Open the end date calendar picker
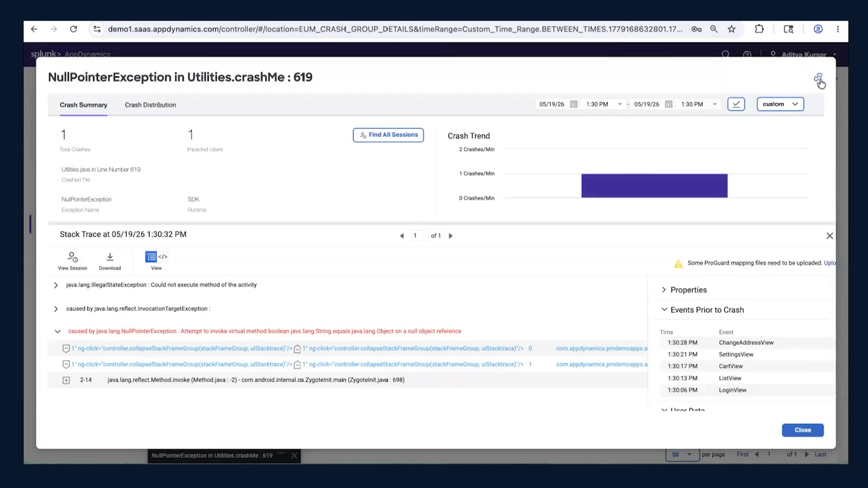The width and height of the screenshot is (868, 488). (669, 104)
